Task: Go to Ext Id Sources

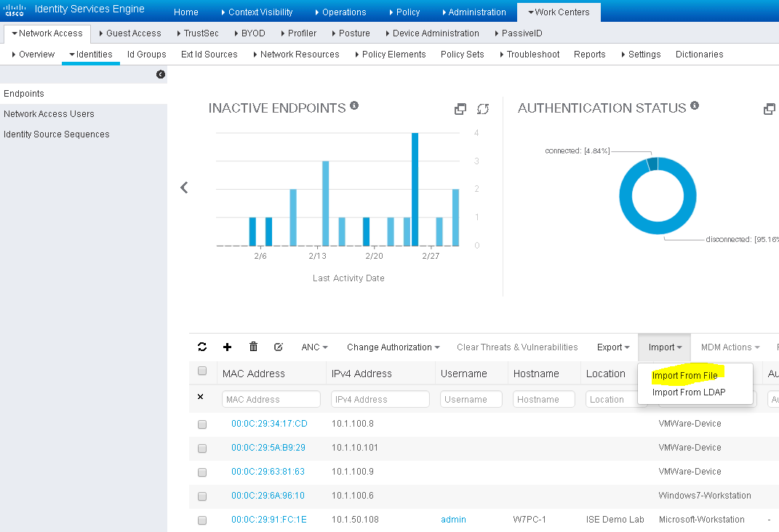Action: pos(209,54)
